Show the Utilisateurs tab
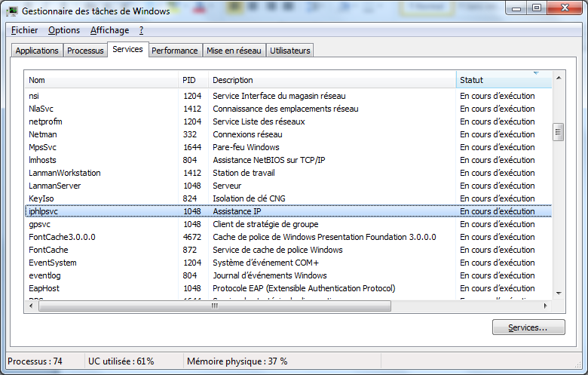Image resolution: width=588 pixels, height=375 pixels. click(x=289, y=51)
